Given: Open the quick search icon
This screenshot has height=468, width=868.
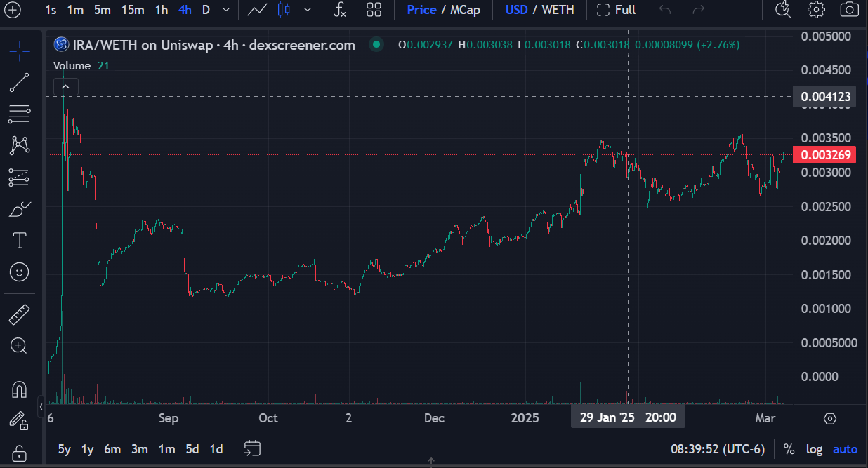Looking at the screenshot, I should tap(783, 10).
